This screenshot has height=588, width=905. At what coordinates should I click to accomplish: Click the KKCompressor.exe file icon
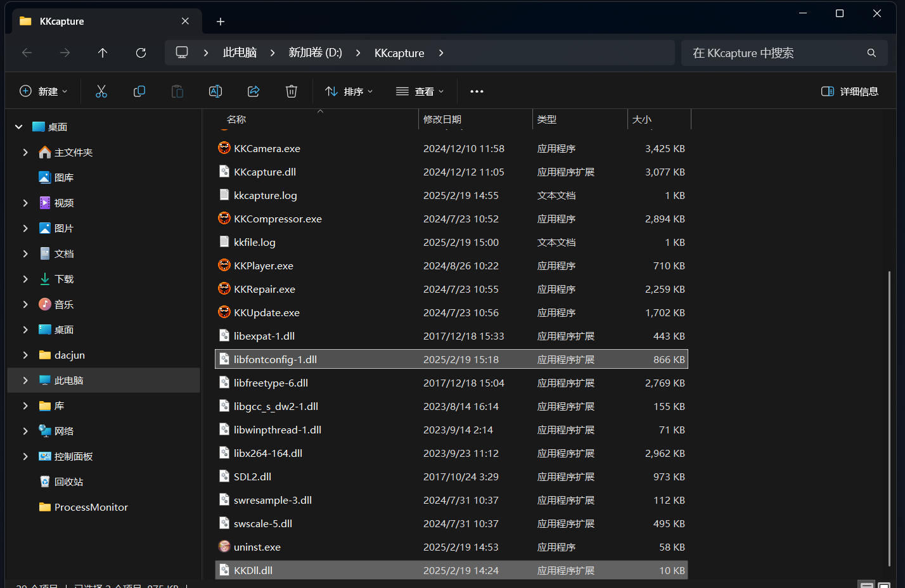click(224, 218)
